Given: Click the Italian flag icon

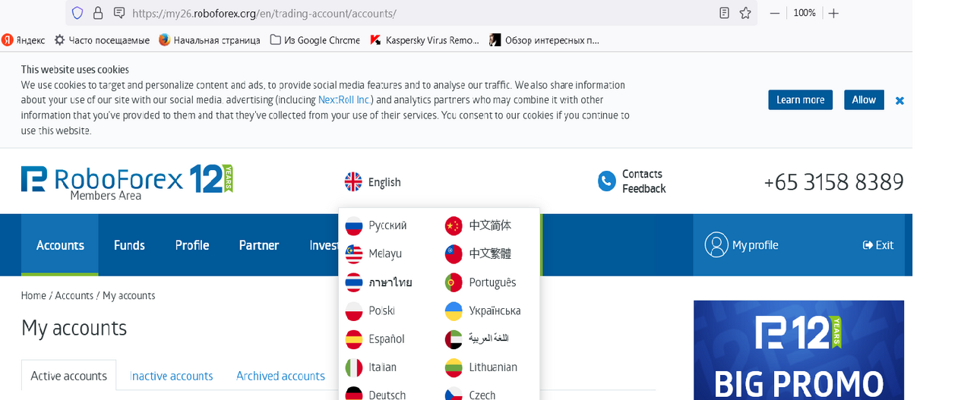Looking at the screenshot, I should pos(354,367).
